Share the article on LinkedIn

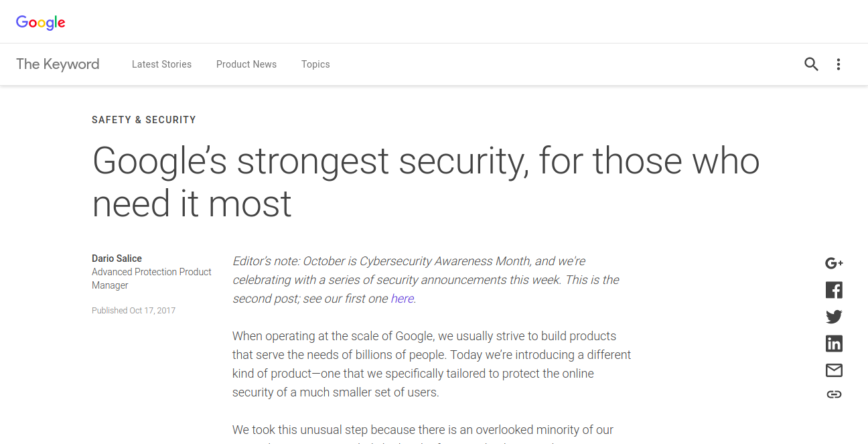pos(834,344)
